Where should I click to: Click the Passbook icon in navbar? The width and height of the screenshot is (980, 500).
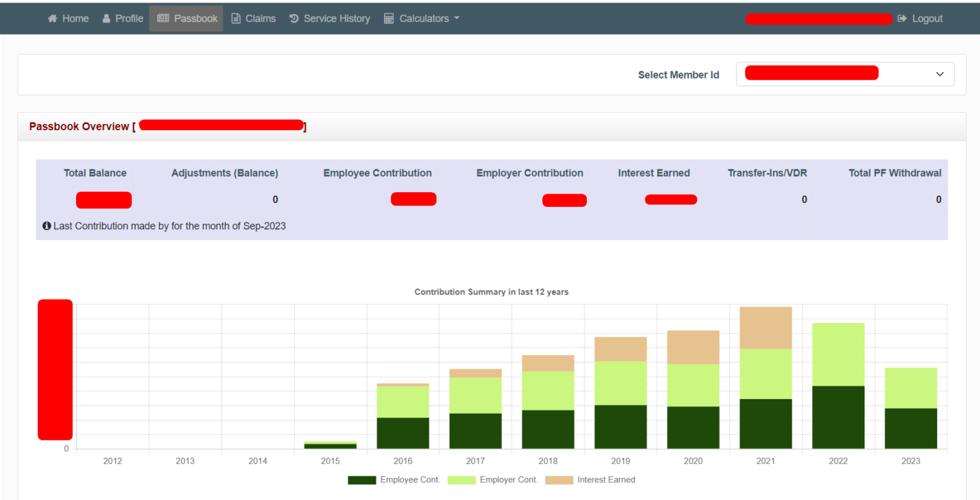coord(163,19)
